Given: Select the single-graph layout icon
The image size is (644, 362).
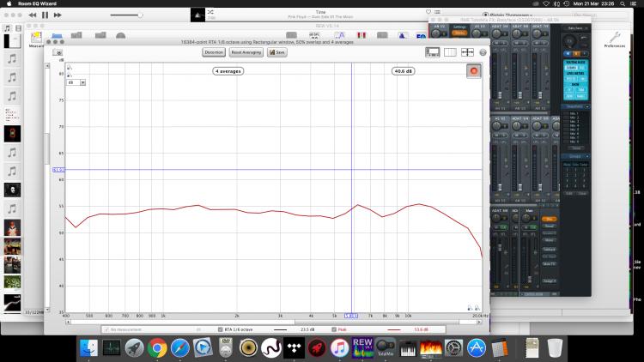Looking at the screenshot, I should point(434,52).
